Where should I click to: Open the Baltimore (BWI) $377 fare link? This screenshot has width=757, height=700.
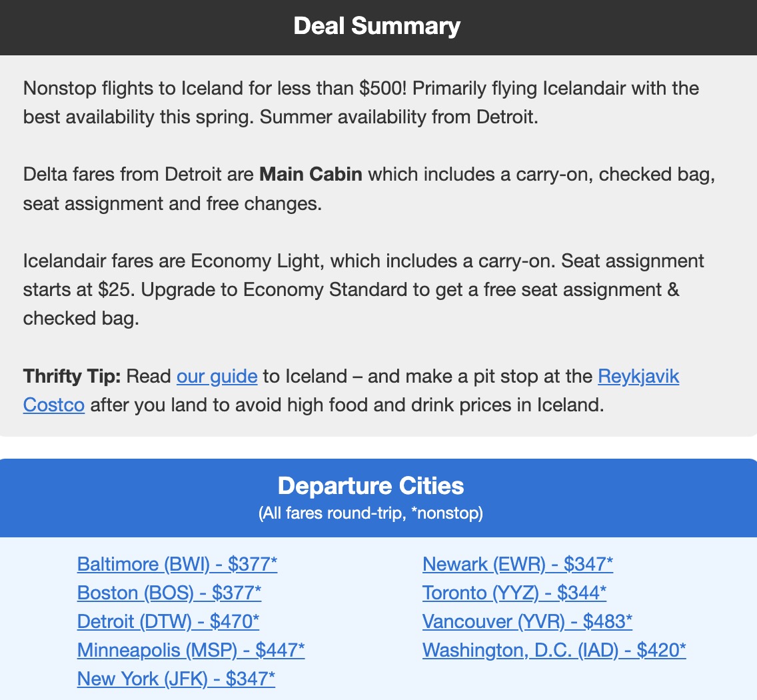coord(177,564)
